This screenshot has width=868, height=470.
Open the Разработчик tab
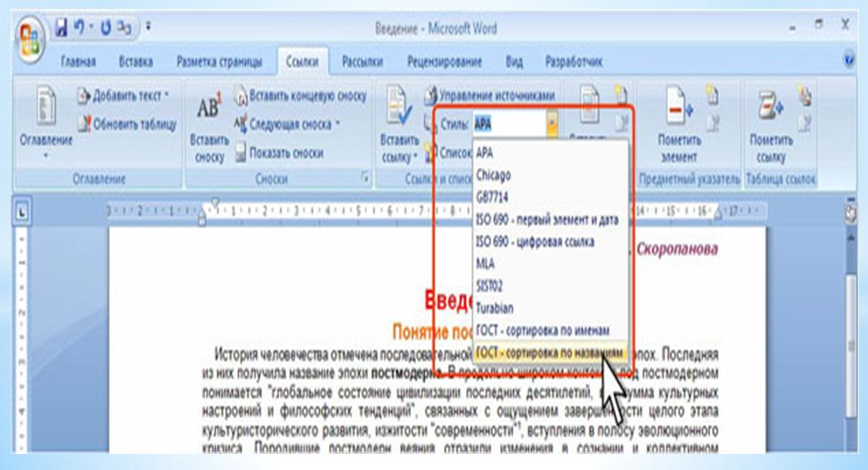click(x=574, y=62)
